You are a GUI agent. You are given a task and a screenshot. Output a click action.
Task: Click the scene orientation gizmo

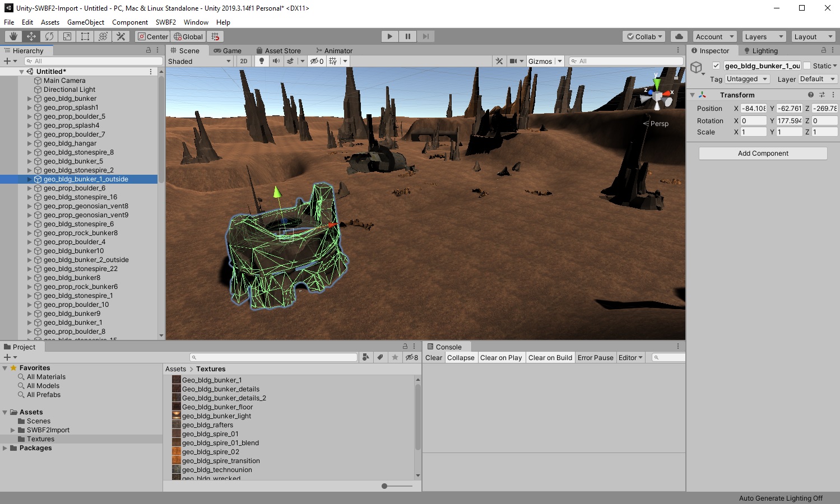pos(657,96)
